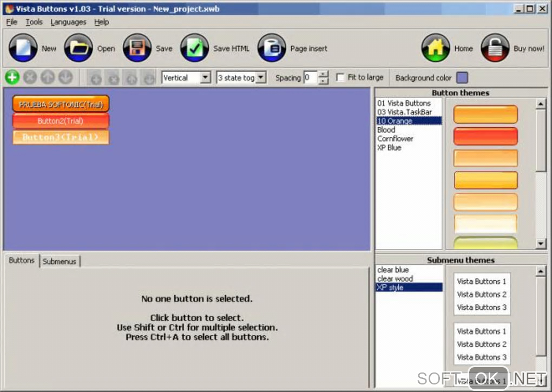
Task: Select the Cornflower button theme
Action: [409, 139]
